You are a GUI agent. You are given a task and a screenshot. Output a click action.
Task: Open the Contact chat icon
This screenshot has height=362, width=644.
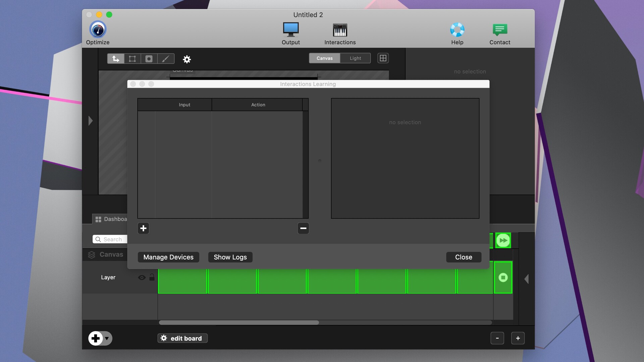pos(499,30)
